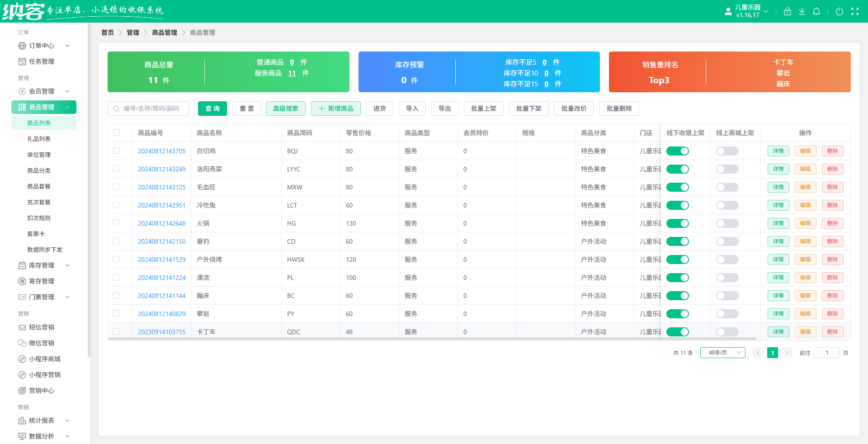This screenshot has width=868, height=444.
Task: Click the download icon in top bar
Action: [x=802, y=12]
